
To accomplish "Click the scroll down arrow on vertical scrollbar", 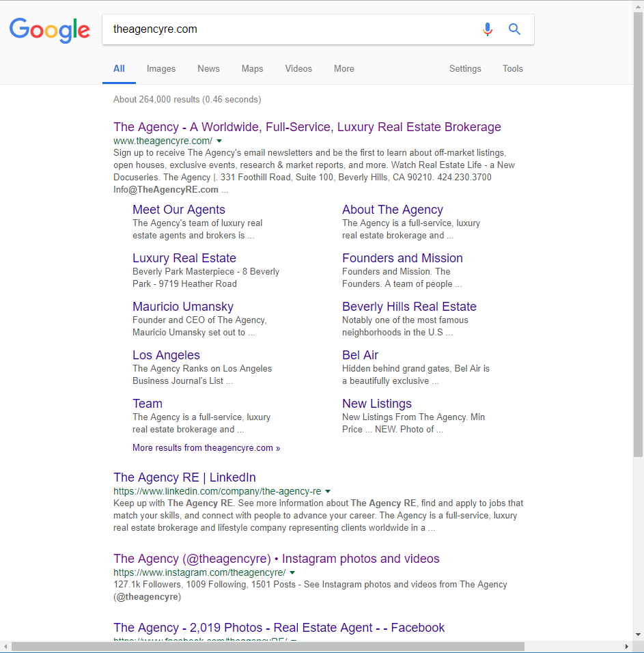I will pos(638,635).
